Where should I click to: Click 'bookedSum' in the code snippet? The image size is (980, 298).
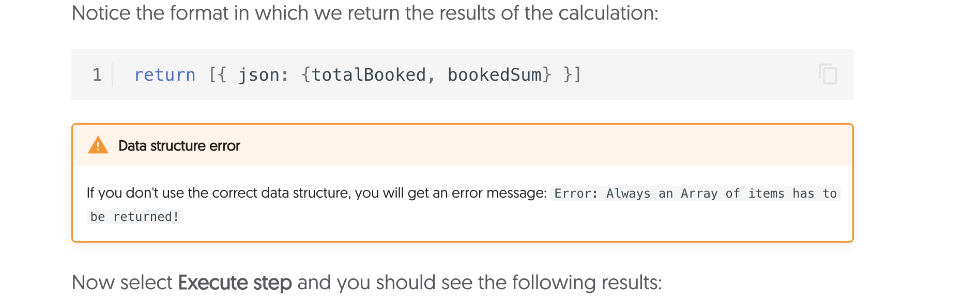click(494, 74)
